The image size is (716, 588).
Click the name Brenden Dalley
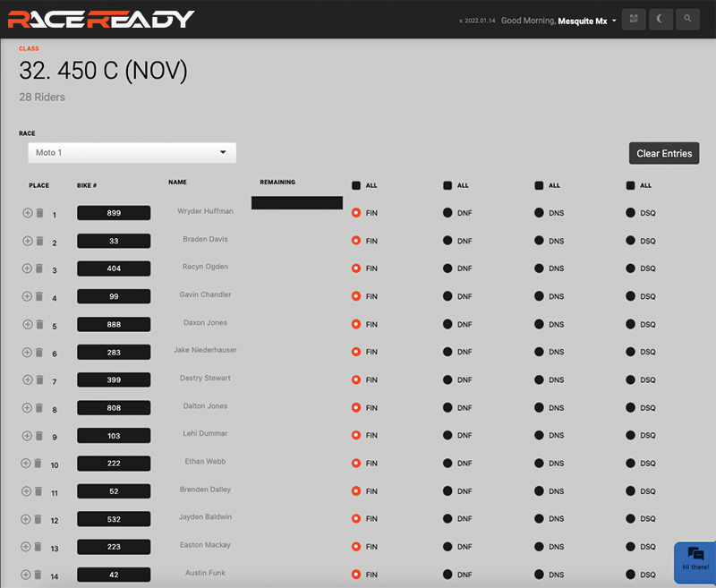(205, 490)
